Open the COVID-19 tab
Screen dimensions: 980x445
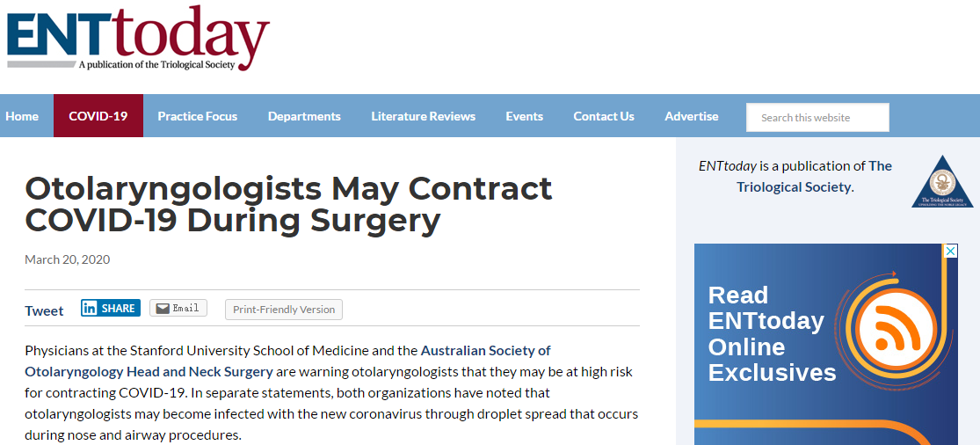[98, 116]
